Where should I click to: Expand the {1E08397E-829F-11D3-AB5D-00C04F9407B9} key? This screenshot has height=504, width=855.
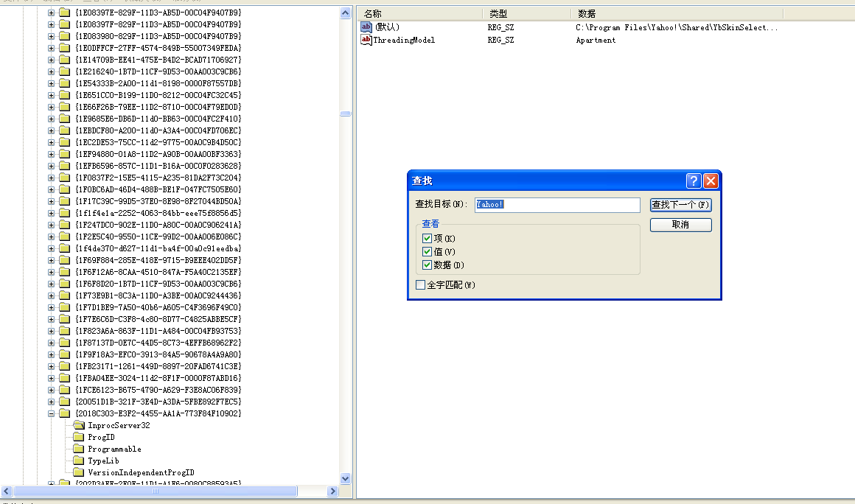coord(52,13)
